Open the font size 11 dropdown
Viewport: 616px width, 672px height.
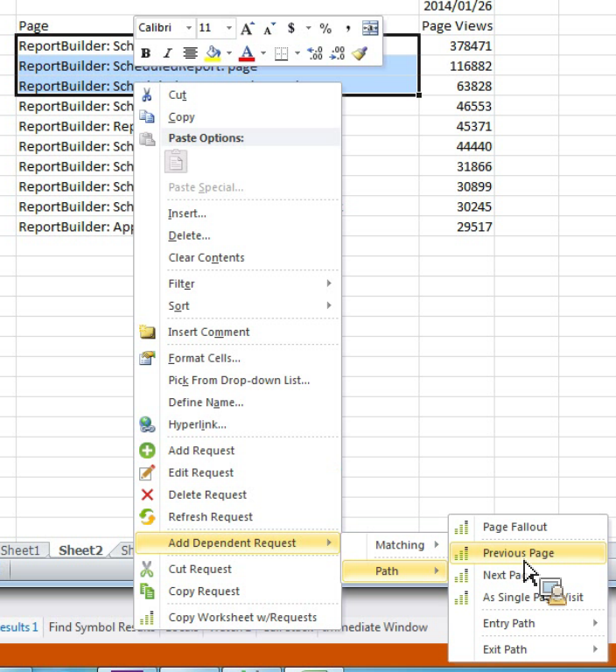coord(229,28)
